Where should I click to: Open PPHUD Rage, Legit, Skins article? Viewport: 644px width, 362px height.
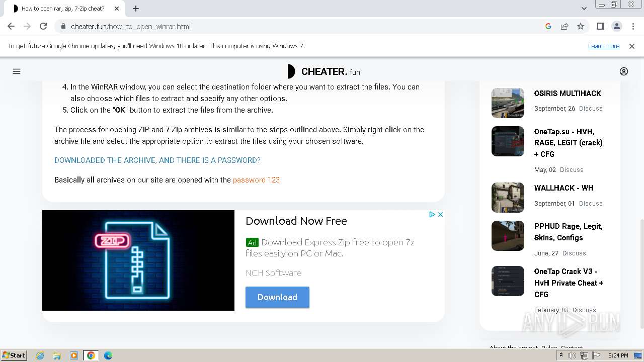(569, 232)
